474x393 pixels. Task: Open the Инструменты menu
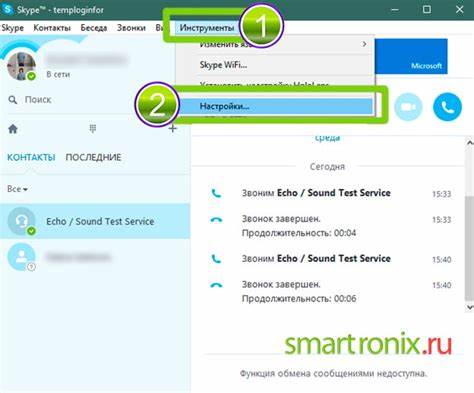tap(207, 28)
